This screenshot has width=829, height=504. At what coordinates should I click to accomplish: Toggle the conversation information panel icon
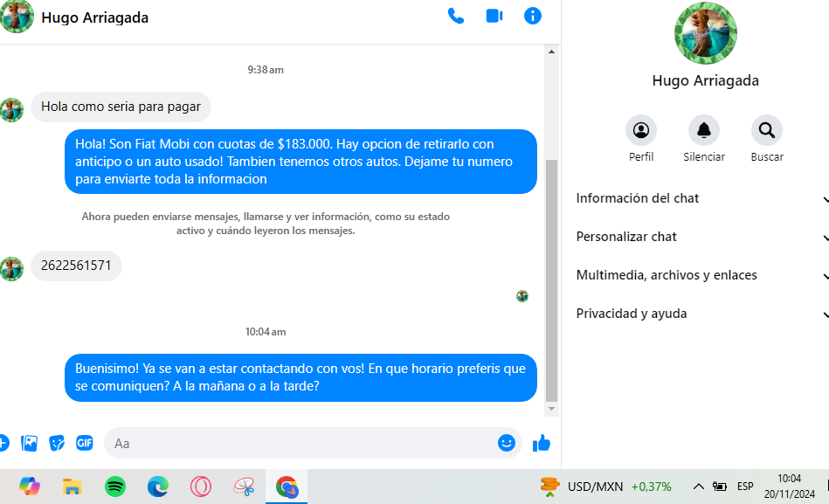coord(532,17)
